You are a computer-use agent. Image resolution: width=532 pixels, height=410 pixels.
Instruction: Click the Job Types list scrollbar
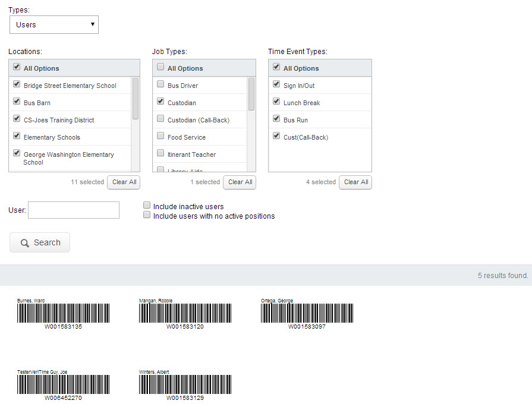[x=251, y=94]
